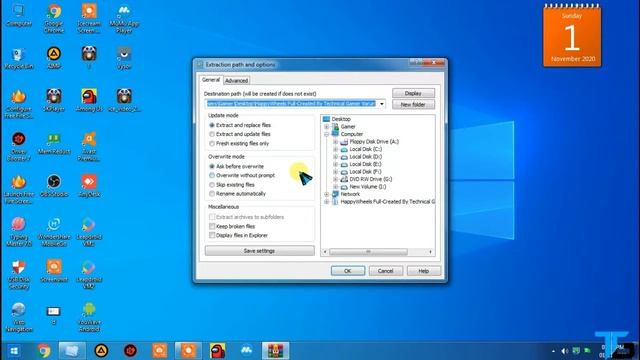Select Desktop in the folder tree
640x360 pixels.
click(x=341, y=119)
